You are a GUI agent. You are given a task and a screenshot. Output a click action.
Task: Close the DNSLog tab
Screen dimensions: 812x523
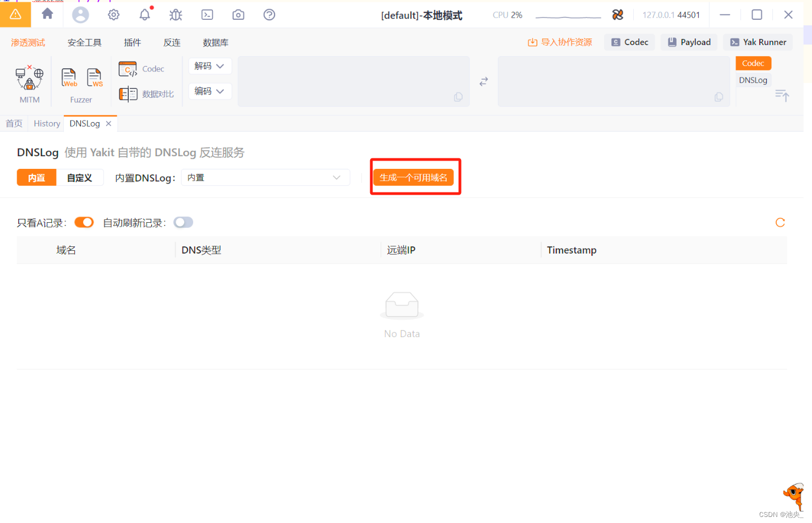pos(108,124)
